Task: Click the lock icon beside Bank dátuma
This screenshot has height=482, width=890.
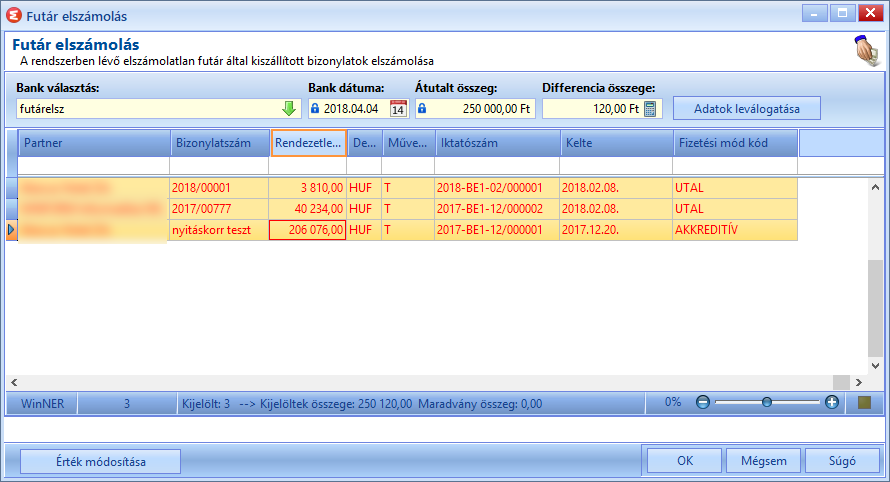Action: tap(315, 108)
